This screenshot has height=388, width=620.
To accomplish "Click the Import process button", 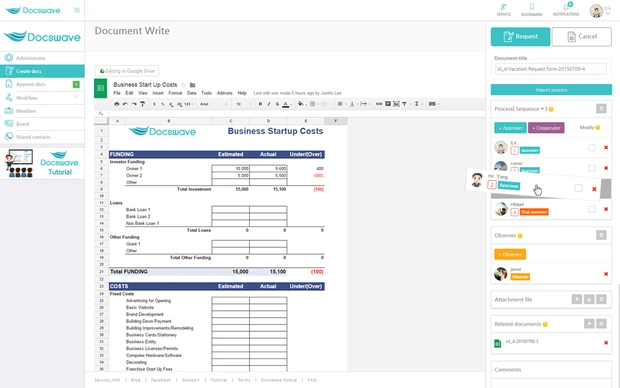I will click(551, 90).
